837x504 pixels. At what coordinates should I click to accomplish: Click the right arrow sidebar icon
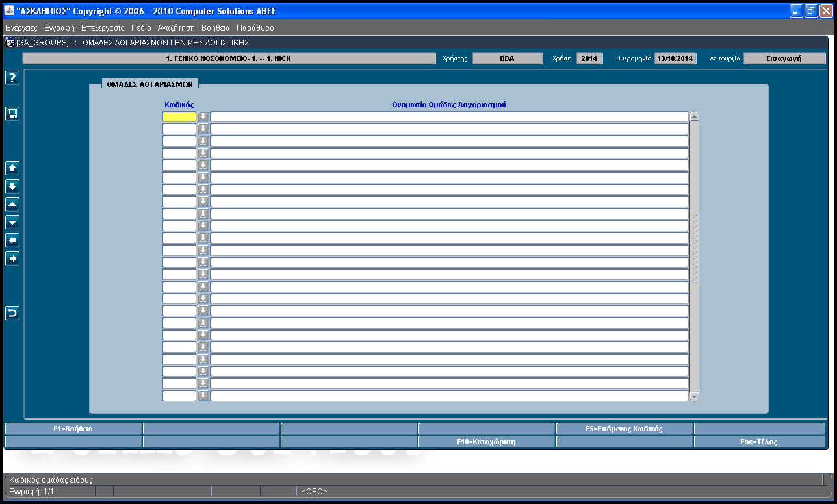point(12,258)
